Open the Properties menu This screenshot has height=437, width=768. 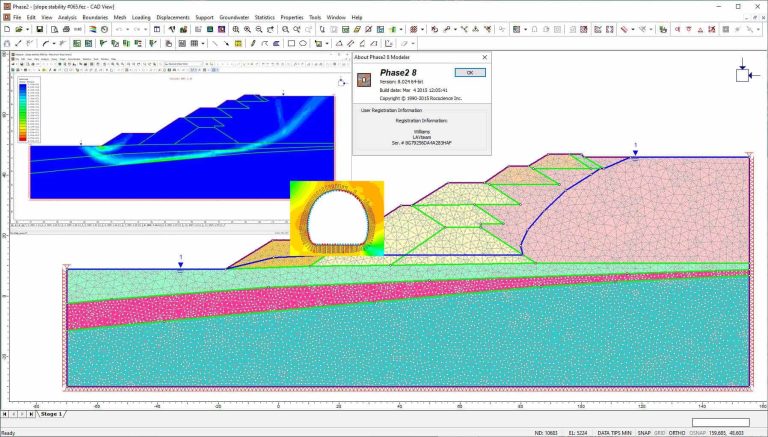click(292, 17)
